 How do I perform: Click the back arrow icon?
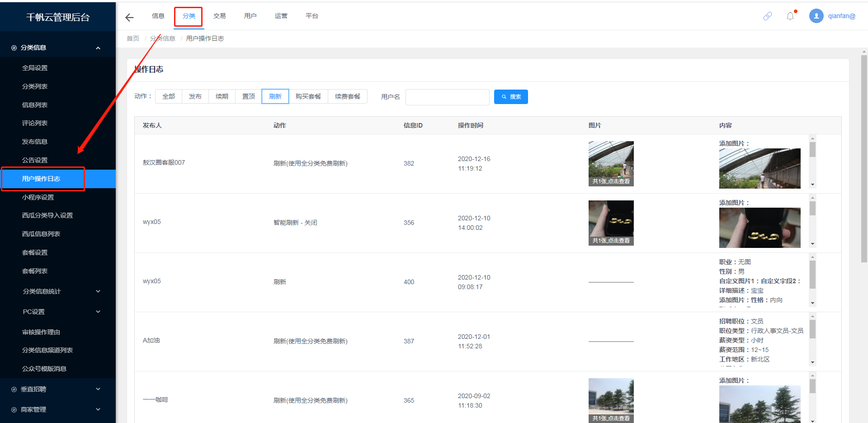click(x=129, y=17)
